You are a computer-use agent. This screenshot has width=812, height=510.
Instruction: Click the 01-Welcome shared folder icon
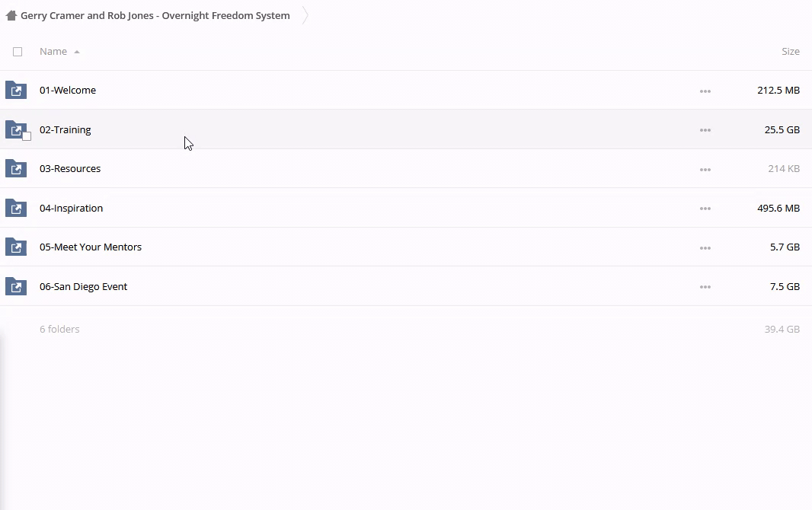[x=16, y=91]
